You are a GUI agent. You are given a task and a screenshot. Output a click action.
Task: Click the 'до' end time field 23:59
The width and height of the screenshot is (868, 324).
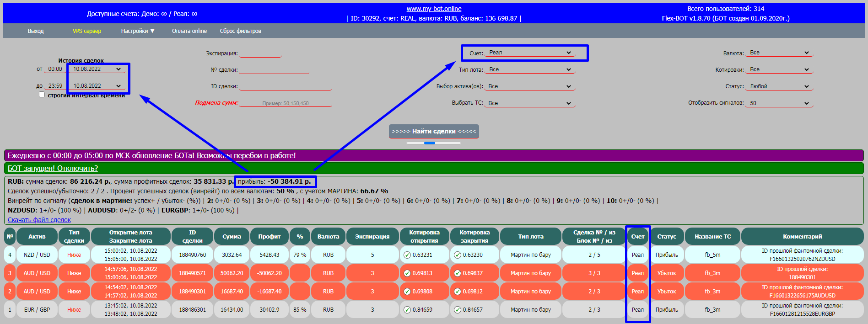(55, 86)
